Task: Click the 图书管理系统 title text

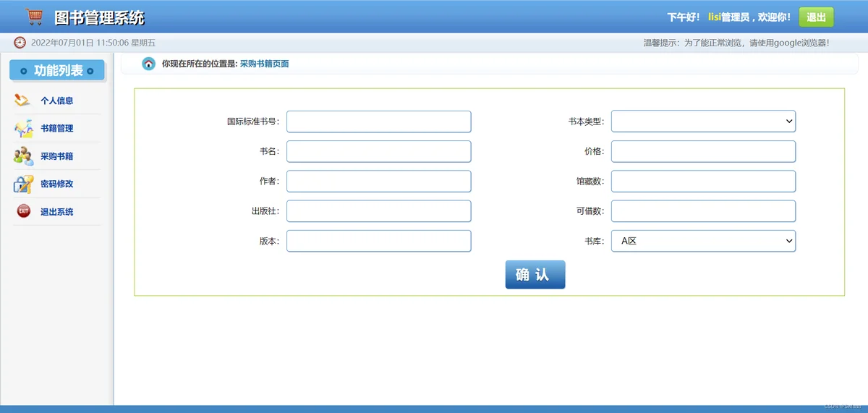Action: click(x=99, y=17)
